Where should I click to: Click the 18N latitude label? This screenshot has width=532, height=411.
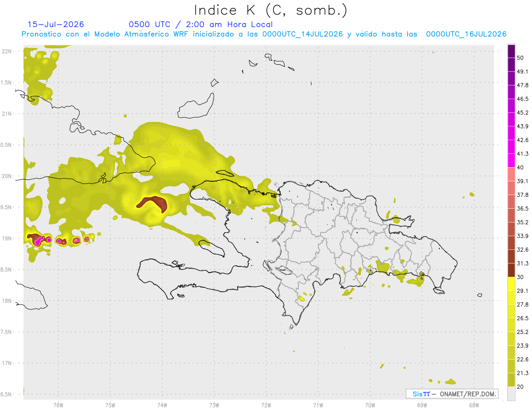(7, 301)
